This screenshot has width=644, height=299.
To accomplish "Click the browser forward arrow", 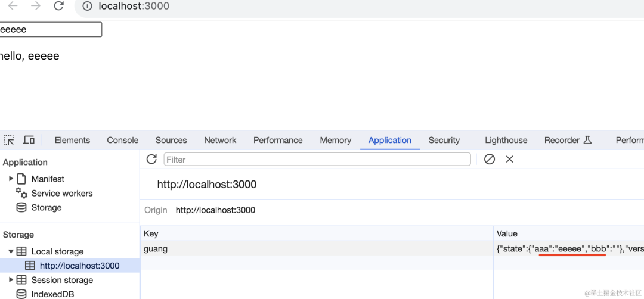I will (36, 6).
